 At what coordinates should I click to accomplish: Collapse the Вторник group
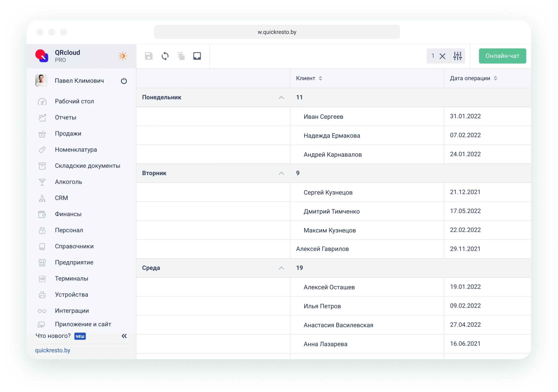pos(281,173)
